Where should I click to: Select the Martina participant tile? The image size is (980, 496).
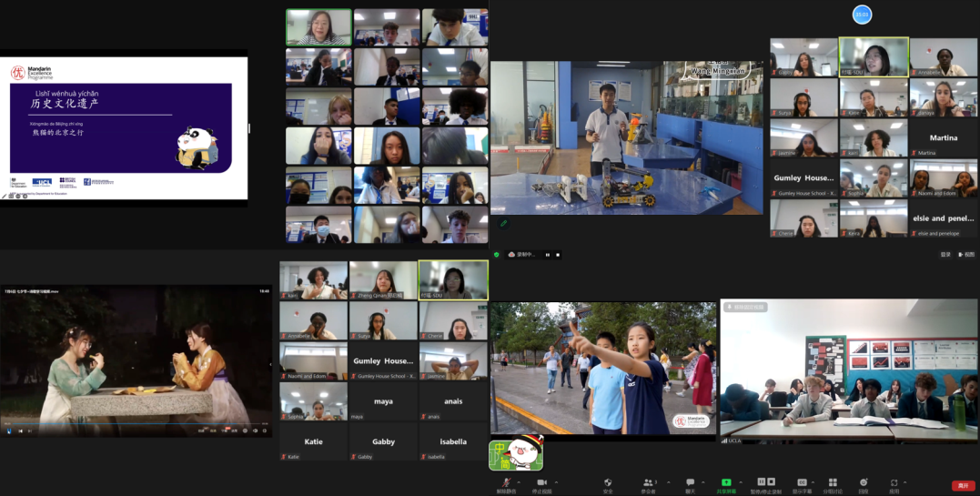tap(944, 137)
